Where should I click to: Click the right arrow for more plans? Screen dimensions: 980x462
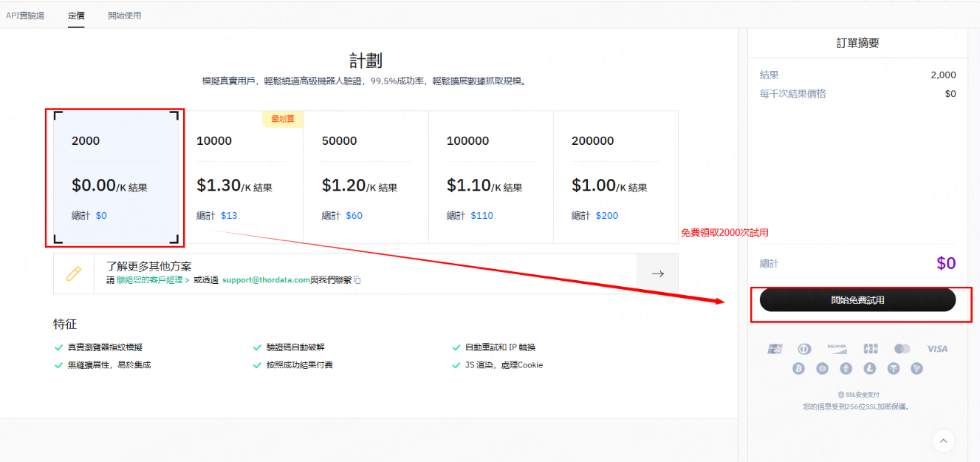coord(657,274)
